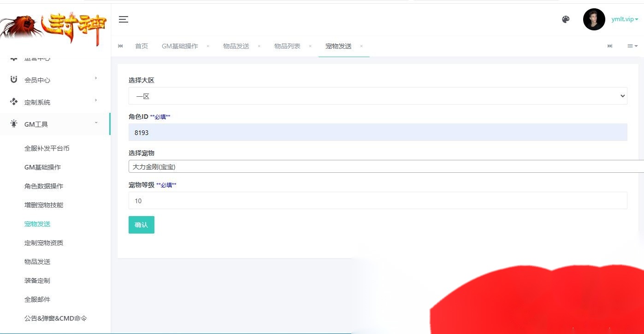This screenshot has width=644, height=334.
Task: Open 公告&弹窗&CMD命令 in sidebar
Action: click(56, 318)
